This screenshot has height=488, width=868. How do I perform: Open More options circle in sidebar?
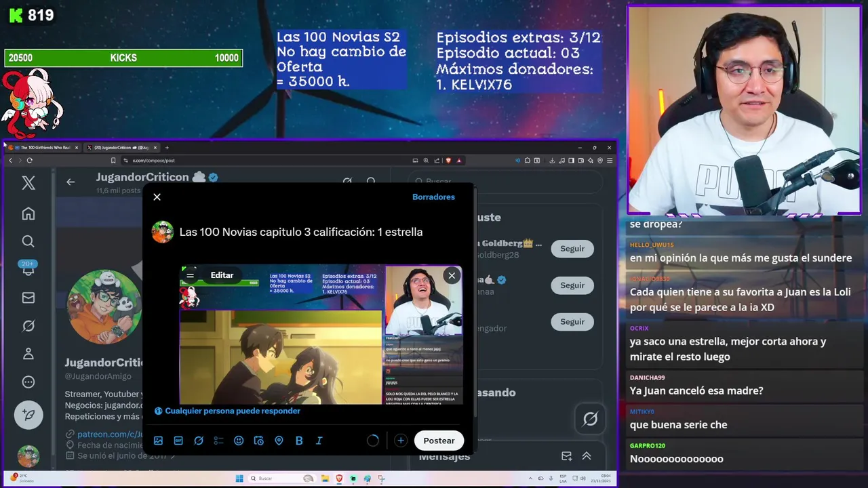tap(28, 382)
